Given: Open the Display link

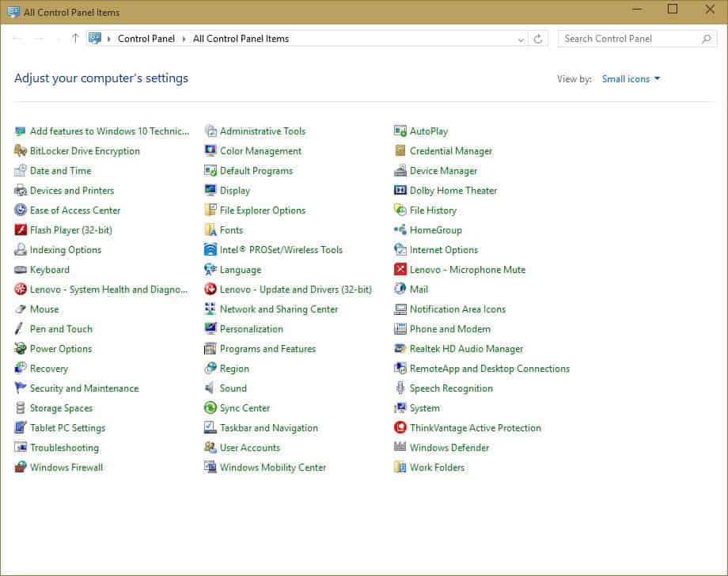Looking at the screenshot, I should (x=235, y=191).
